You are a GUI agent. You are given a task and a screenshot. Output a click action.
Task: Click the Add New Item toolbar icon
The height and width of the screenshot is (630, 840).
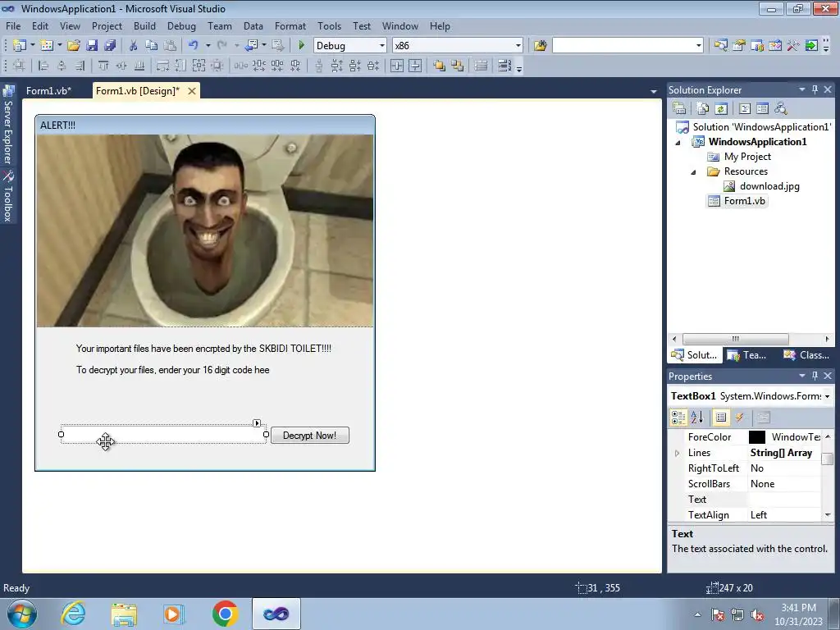(47, 46)
